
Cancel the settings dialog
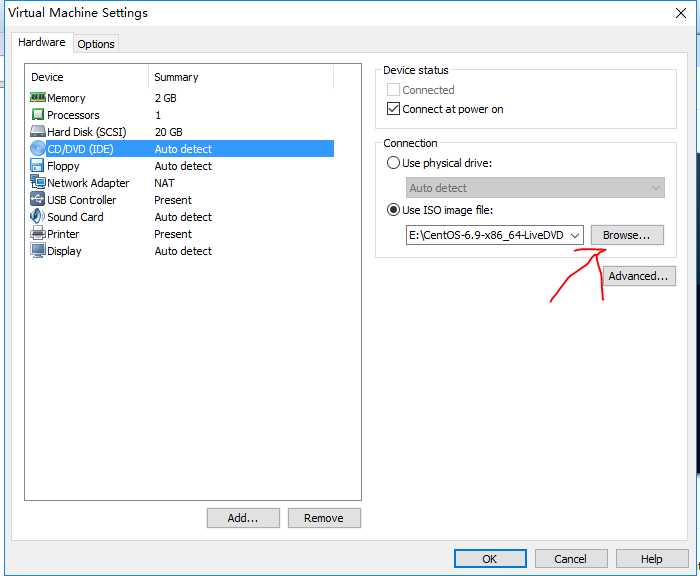tap(571, 559)
